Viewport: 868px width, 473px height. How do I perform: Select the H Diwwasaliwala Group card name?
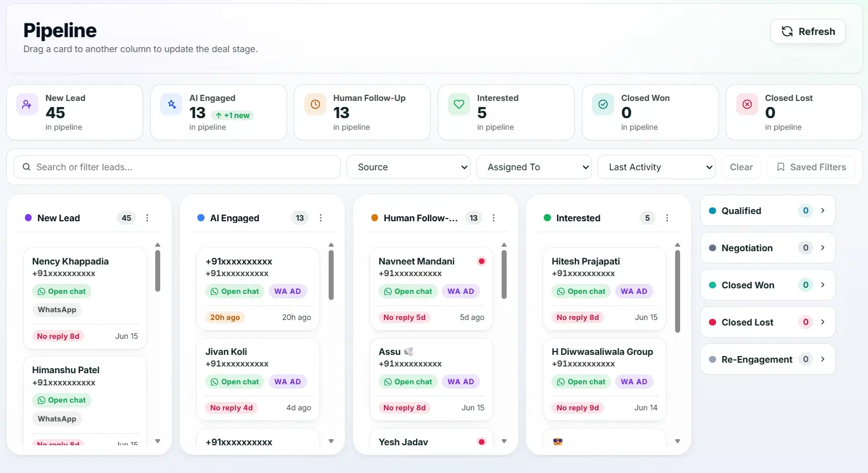pos(603,352)
